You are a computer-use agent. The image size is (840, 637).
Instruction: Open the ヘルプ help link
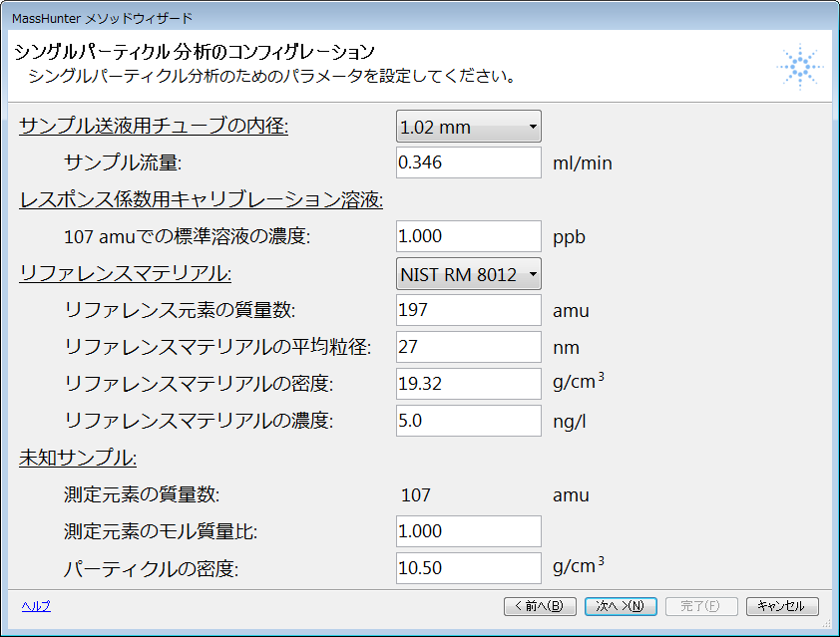[36, 606]
